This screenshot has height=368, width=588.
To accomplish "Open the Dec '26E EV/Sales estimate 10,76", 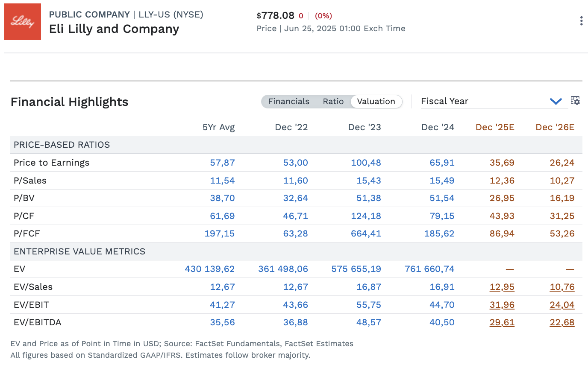I will click(562, 287).
